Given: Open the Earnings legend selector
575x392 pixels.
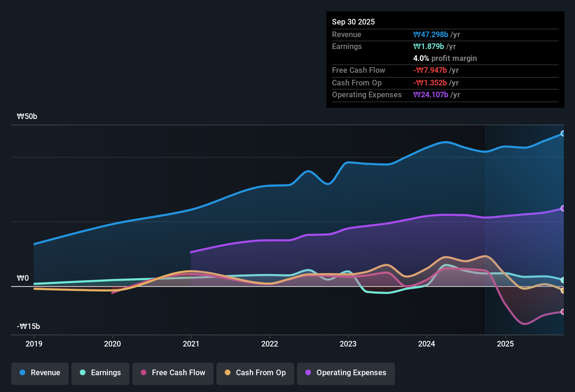Looking at the screenshot, I should pyautogui.click(x=100, y=373).
